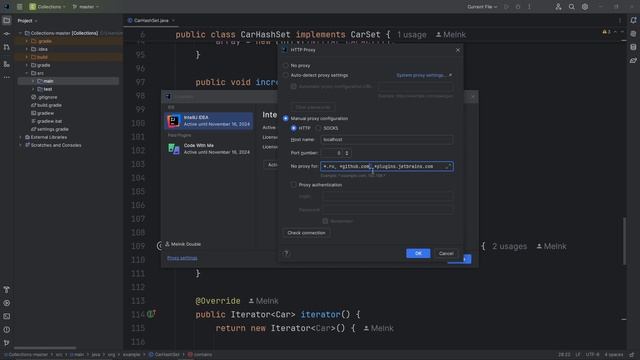Click the Clear passwords button
This screenshot has height=360, width=640.
(313, 107)
